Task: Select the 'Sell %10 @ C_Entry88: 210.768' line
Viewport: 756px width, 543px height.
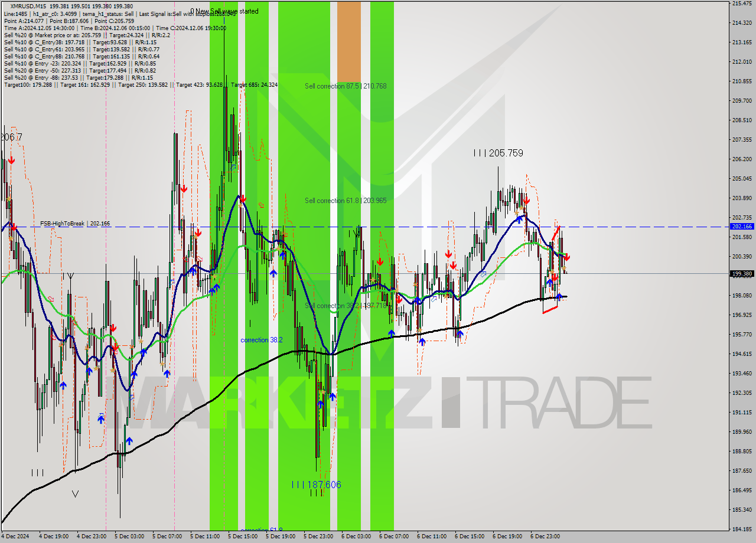Action: [x=82, y=56]
